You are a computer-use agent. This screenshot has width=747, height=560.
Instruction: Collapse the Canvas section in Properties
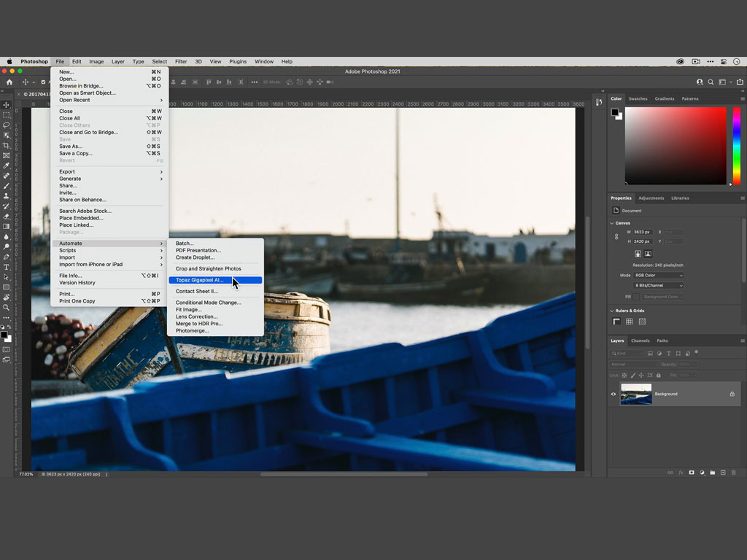[x=612, y=223]
